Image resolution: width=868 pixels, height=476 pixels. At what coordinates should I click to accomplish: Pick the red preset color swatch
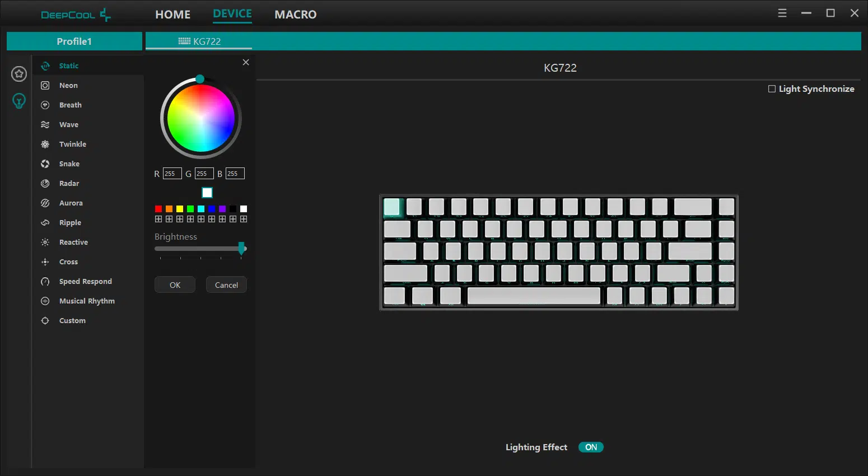(158, 208)
